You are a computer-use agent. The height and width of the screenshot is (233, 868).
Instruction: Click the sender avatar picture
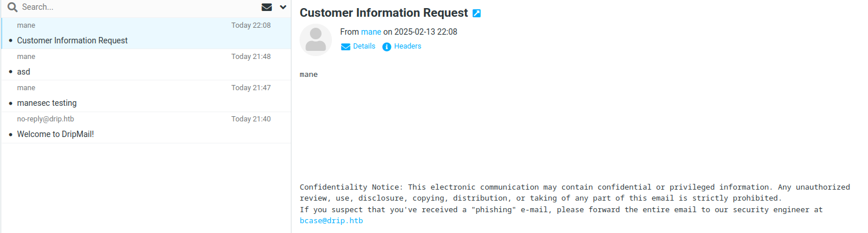pos(315,40)
